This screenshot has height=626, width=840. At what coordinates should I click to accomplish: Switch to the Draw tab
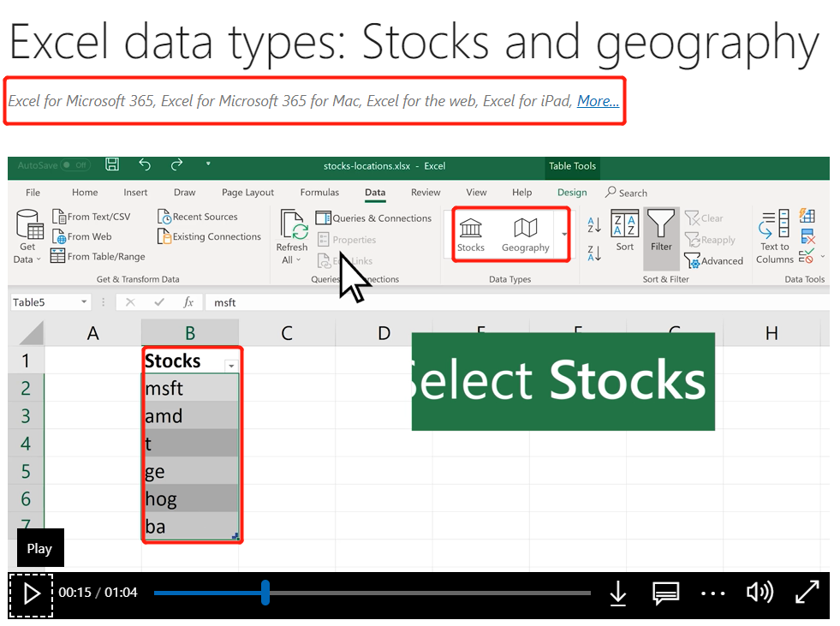point(184,193)
